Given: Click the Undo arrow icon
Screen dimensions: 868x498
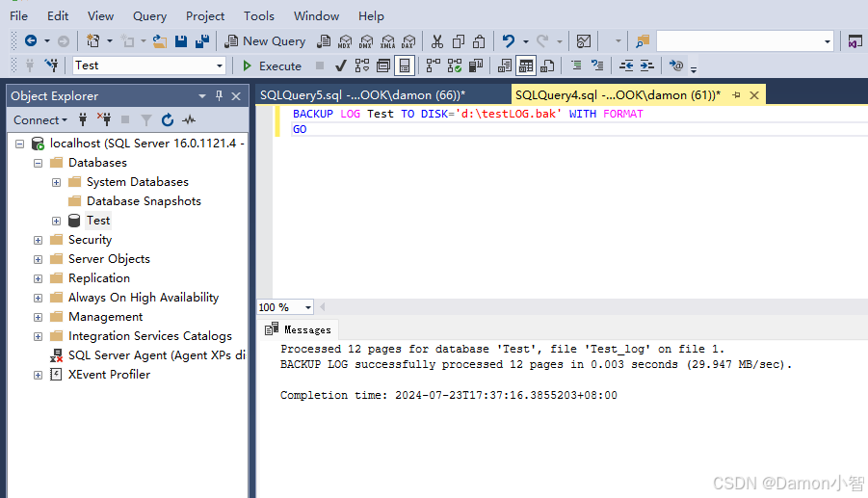Looking at the screenshot, I should click(x=508, y=41).
